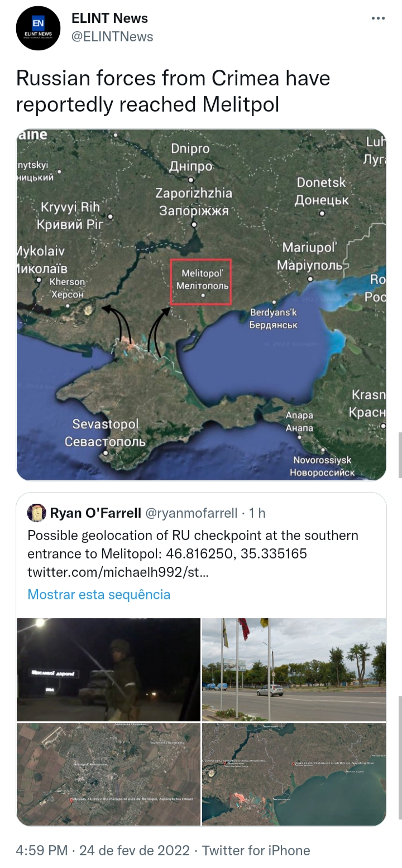The width and height of the screenshot is (402, 868).
Task: Click Ryan O'Farrell's small avatar
Action: coord(37,513)
